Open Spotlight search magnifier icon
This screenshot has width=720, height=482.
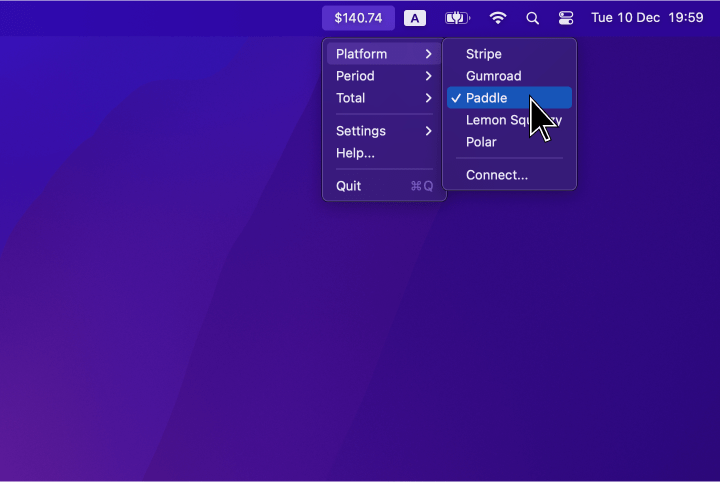[532, 18]
